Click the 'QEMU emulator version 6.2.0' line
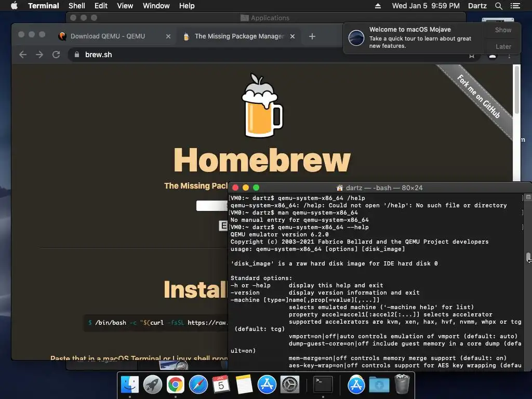Image resolution: width=532 pixels, height=399 pixels. pyautogui.click(x=280, y=234)
